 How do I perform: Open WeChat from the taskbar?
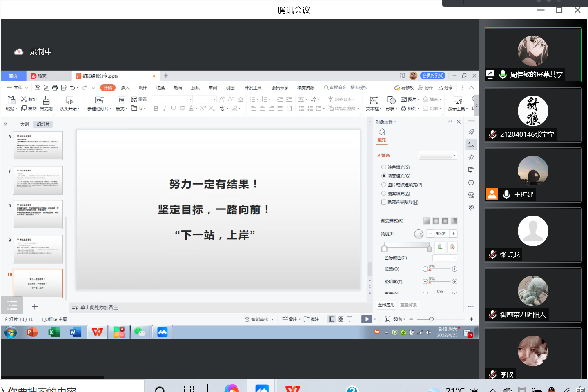(x=140, y=332)
